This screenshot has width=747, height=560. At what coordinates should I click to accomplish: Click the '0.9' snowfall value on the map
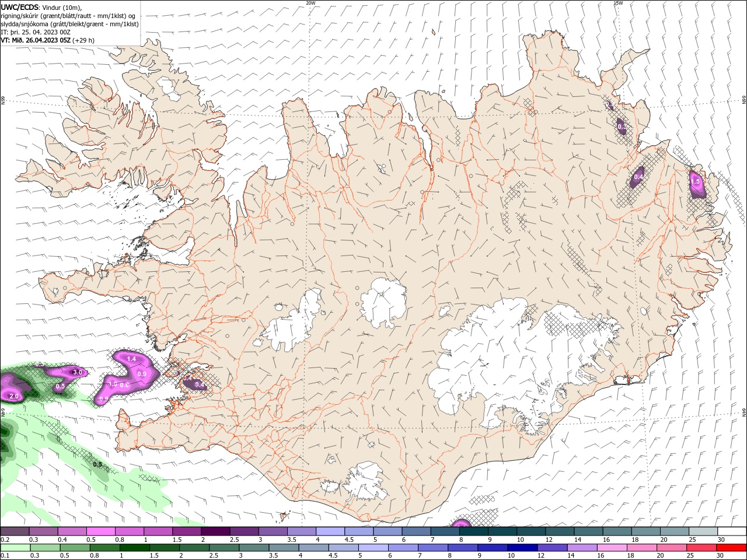(x=141, y=374)
